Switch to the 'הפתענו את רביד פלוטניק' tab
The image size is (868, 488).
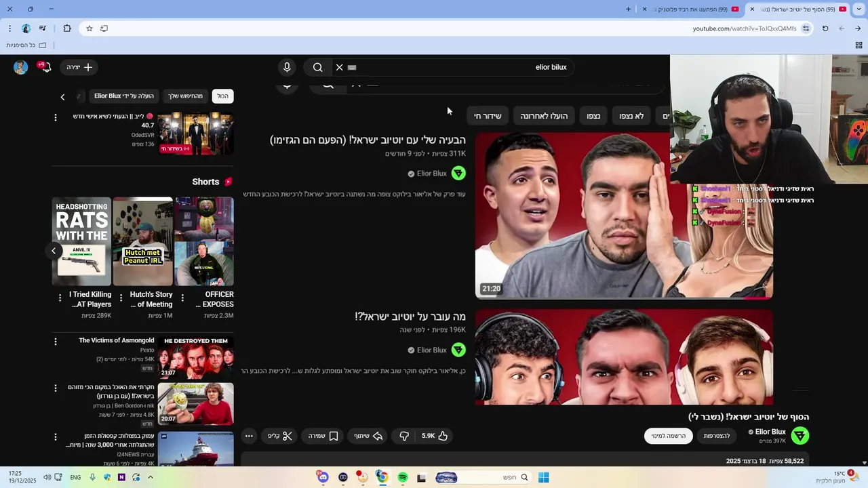coord(690,9)
